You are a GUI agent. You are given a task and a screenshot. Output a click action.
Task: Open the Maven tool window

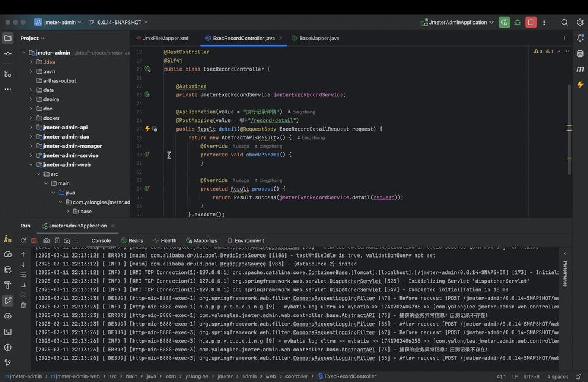(x=580, y=69)
